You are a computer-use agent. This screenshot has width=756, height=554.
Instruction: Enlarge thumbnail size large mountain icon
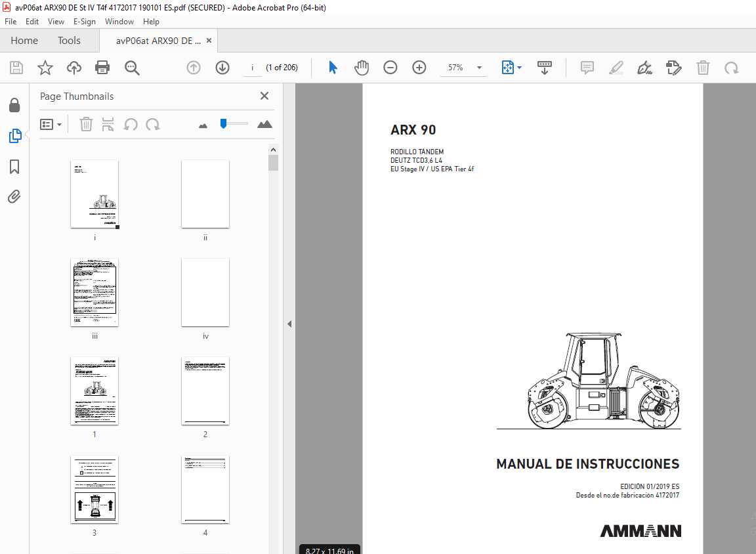[264, 125]
